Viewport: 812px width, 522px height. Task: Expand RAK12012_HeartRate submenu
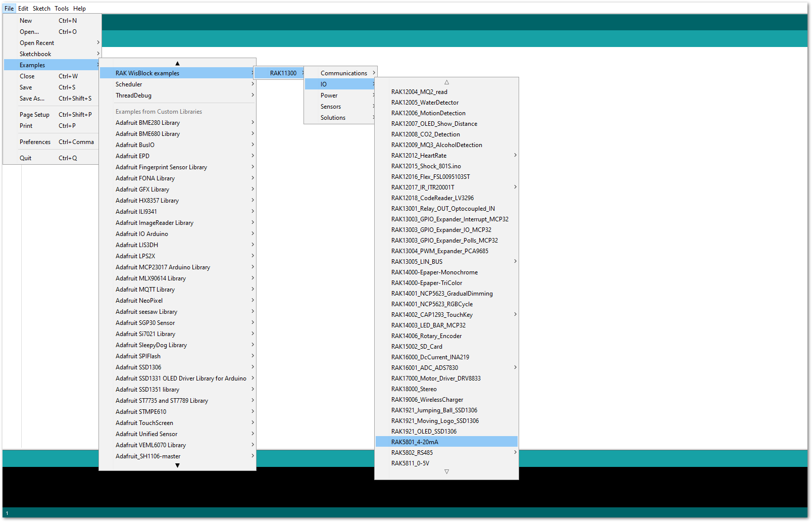click(x=447, y=156)
